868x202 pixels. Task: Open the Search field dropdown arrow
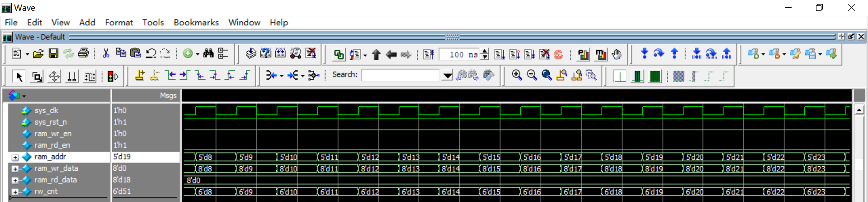447,75
